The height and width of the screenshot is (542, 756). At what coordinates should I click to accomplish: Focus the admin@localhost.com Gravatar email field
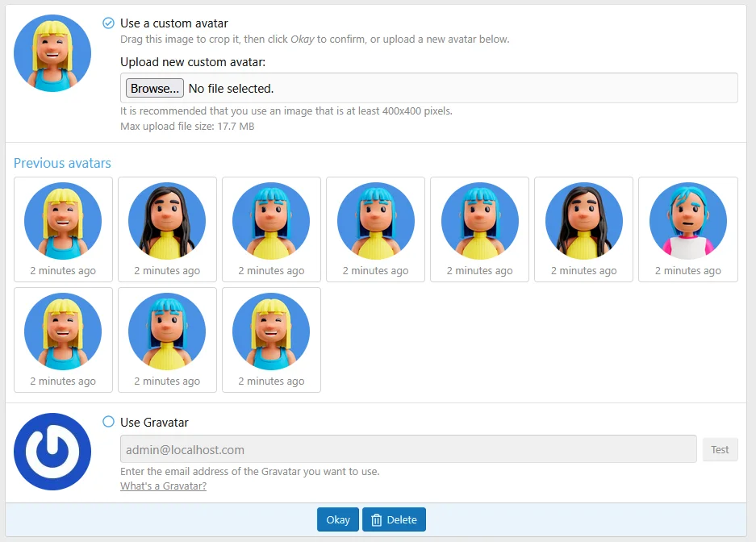coord(408,449)
